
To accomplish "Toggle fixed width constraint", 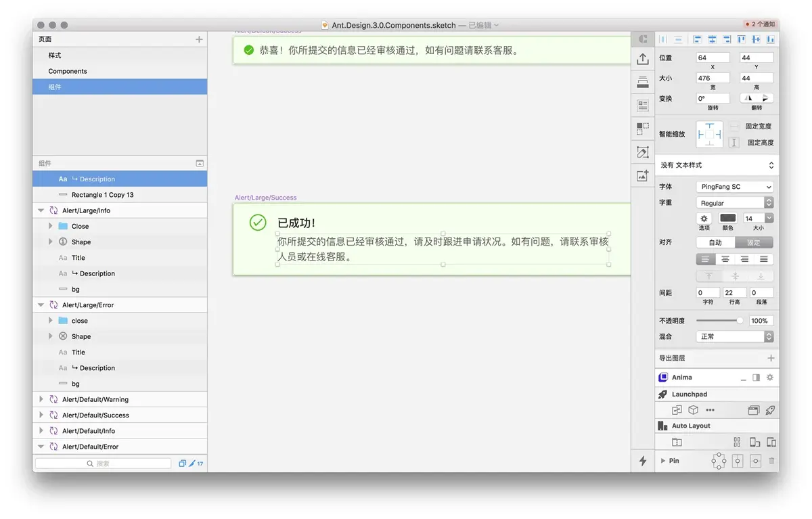I will (734, 127).
